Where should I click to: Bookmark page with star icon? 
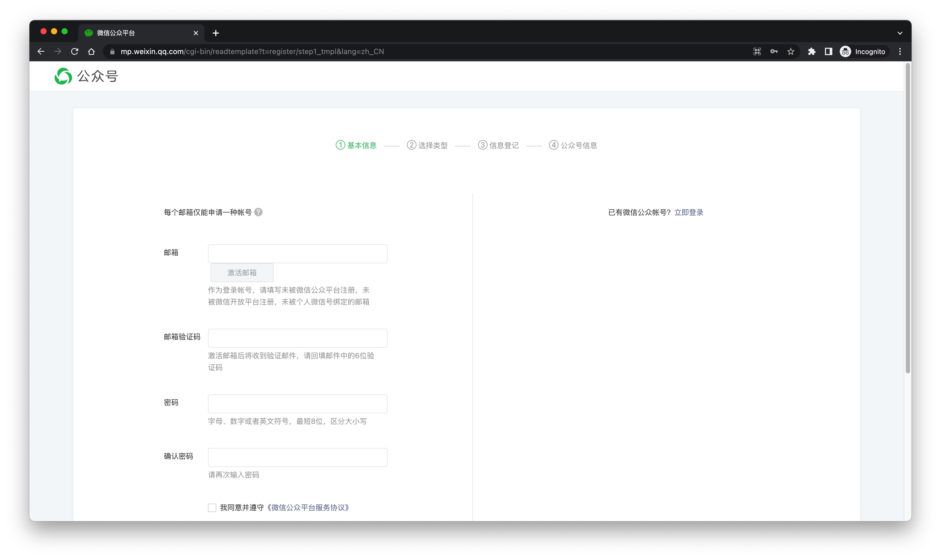click(x=790, y=52)
